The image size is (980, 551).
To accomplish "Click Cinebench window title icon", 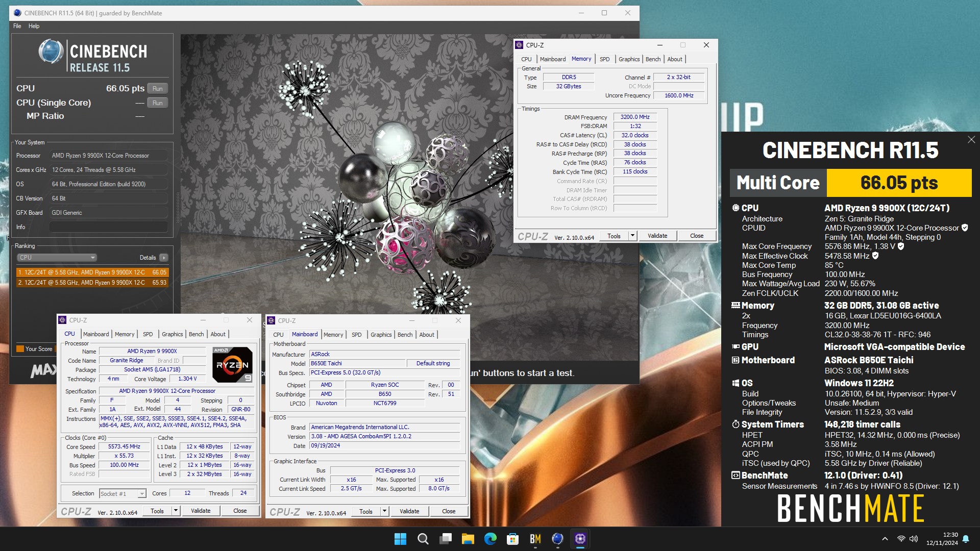I will click(17, 13).
